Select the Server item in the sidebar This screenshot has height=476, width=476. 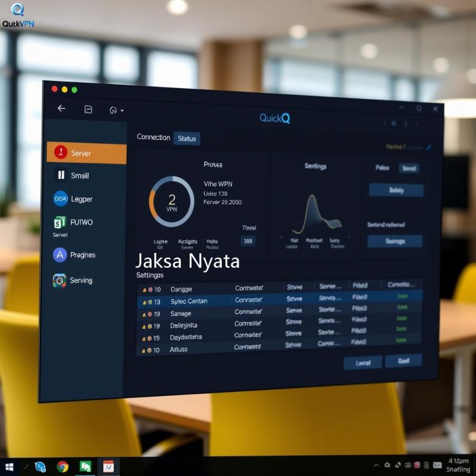[x=86, y=153]
